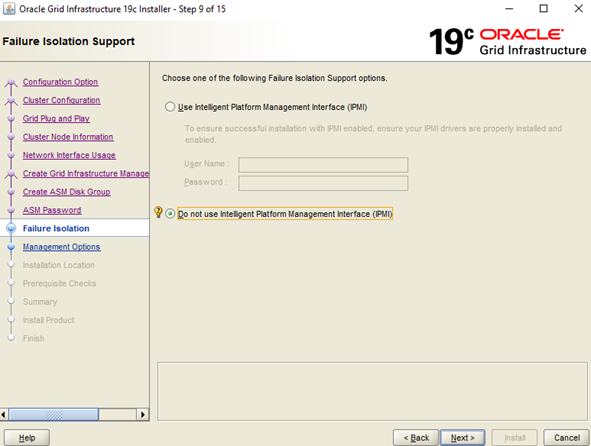This screenshot has height=446, width=591.
Task: Open the ASM Password step
Action: point(52,210)
